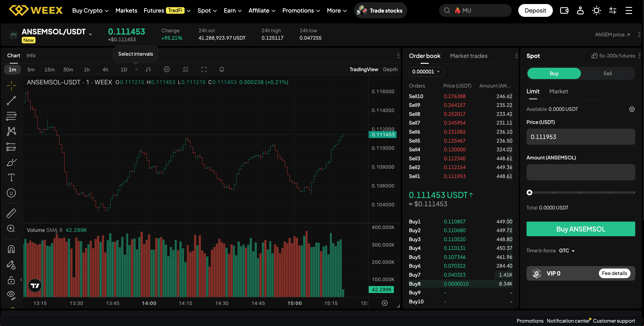Viewport: 644px width, 326px height.
Task: Click the amount percentage slider handle
Action: click(529, 192)
